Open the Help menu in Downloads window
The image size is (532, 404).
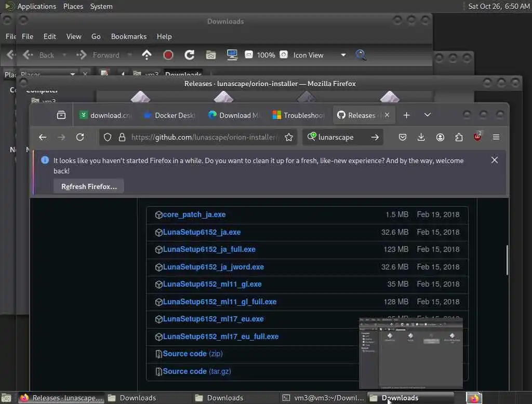point(164,36)
